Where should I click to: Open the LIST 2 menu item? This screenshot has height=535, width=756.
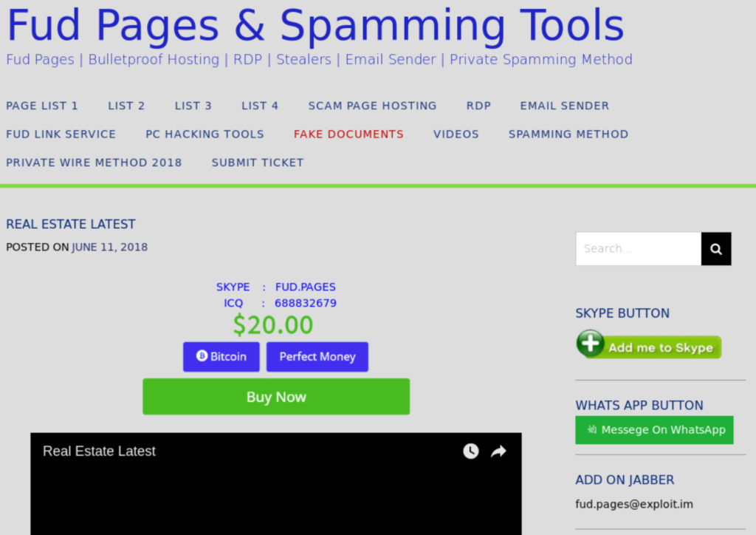(126, 106)
